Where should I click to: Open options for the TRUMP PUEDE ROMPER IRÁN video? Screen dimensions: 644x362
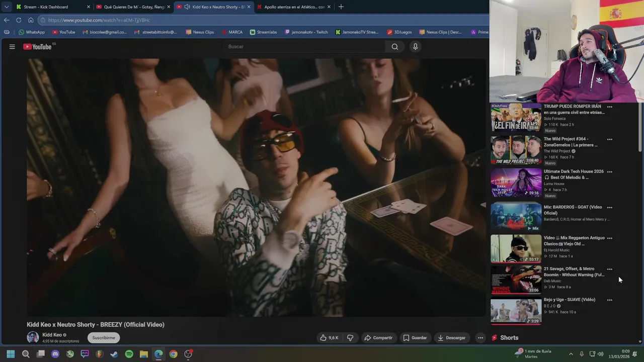(x=609, y=107)
